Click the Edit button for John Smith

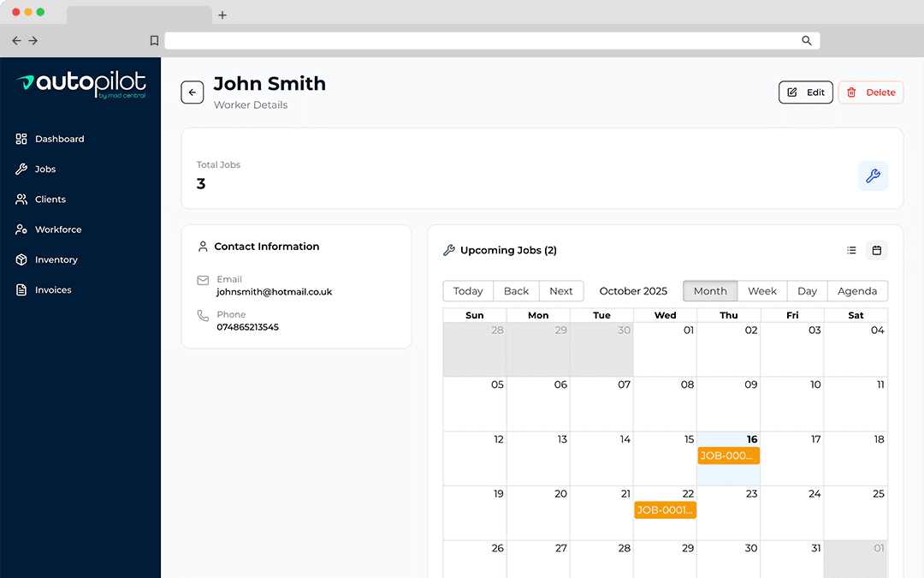805,92
